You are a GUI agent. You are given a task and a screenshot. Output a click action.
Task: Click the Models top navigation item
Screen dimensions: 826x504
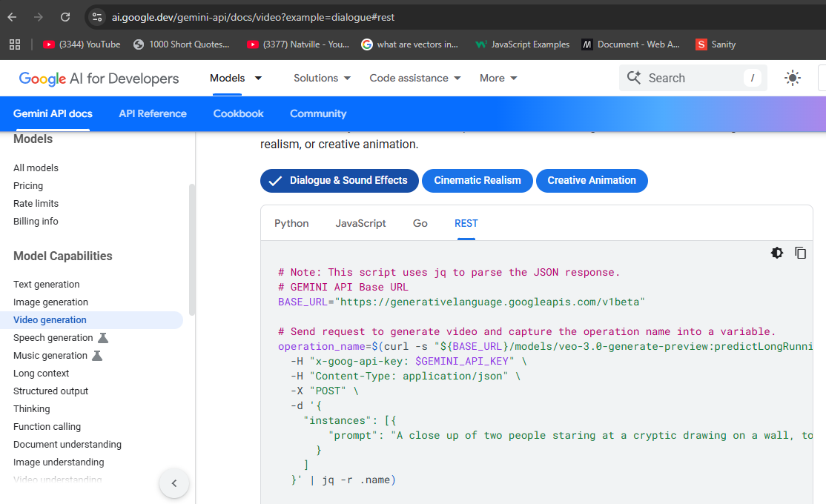227,78
